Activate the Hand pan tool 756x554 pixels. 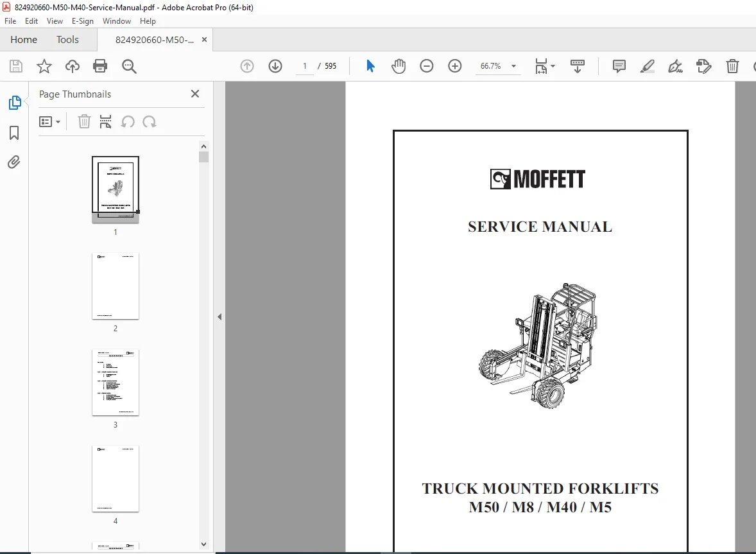(x=399, y=66)
